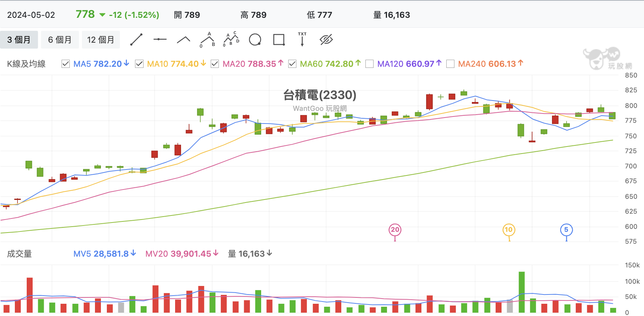Switch to 6 個月 range tab
This screenshot has height=316, width=644.
pos(60,40)
